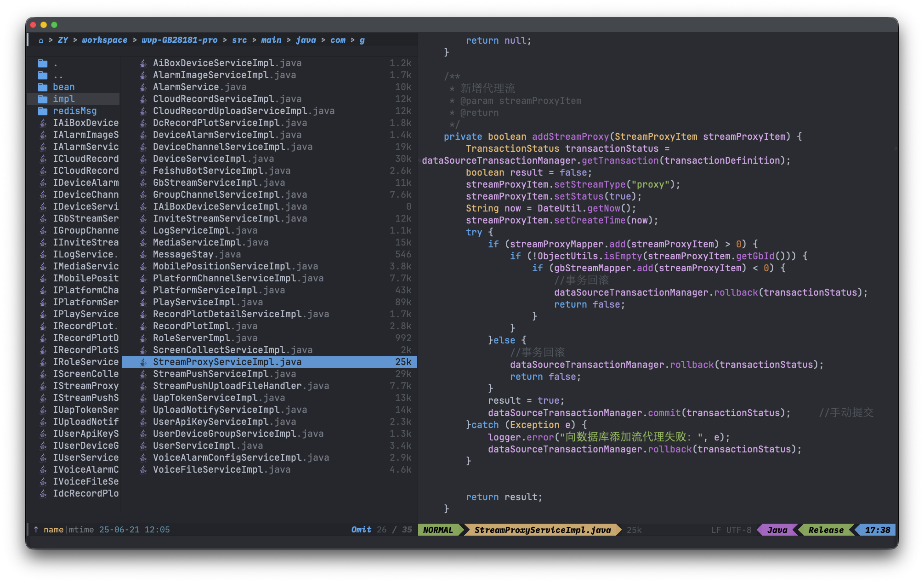Screen dimensions: 924x583
Task: Click the Omit filter indicator
Action: point(361,530)
